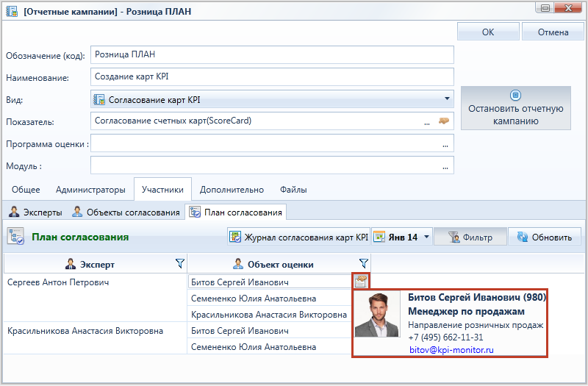
Task: Switch to the Администраторы tab
Action: point(90,190)
